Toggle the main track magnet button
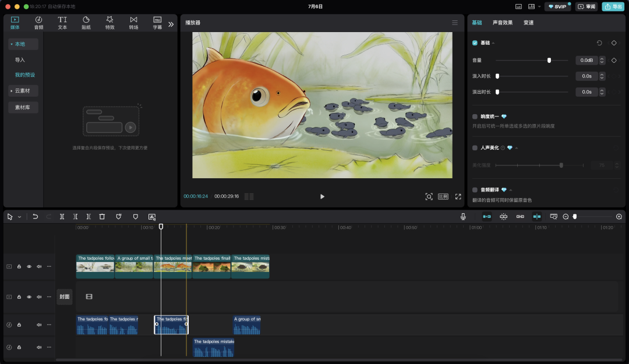Viewport: 629px width, 364px height. point(486,217)
